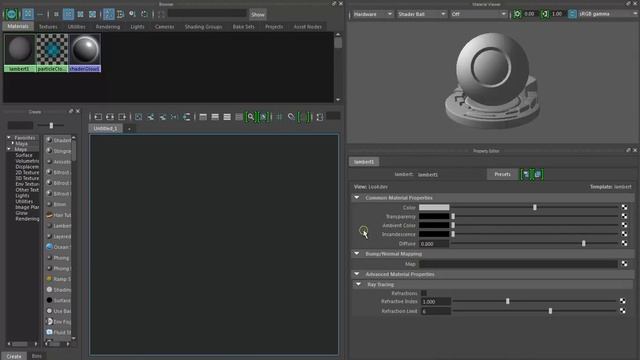Click the Refractive Index slider handle

coord(507,301)
